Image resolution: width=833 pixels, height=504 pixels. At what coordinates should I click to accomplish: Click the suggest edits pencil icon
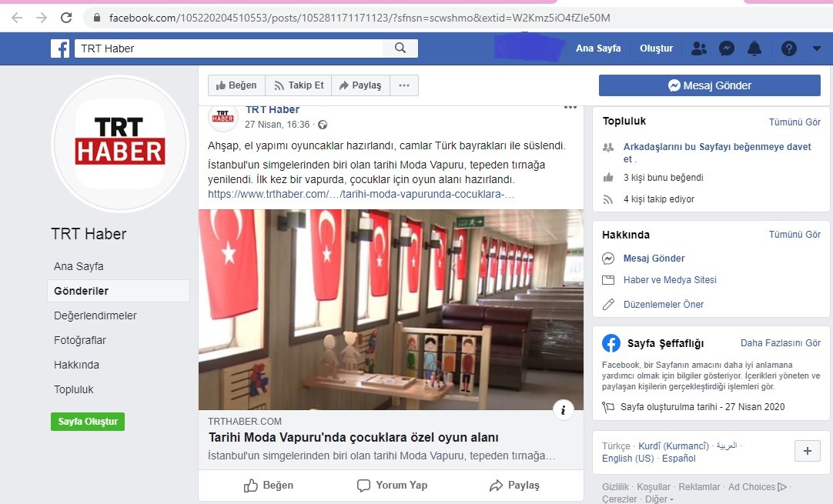click(608, 304)
